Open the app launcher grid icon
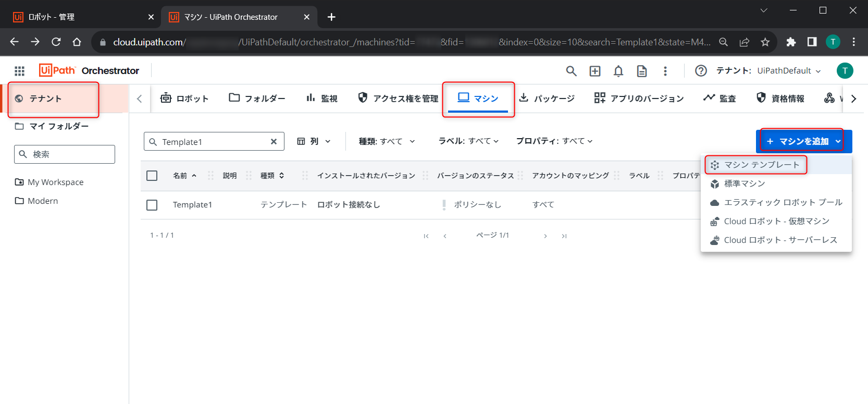Image resolution: width=868 pixels, height=404 pixels. pyautogui.click(x=19, y=71)
